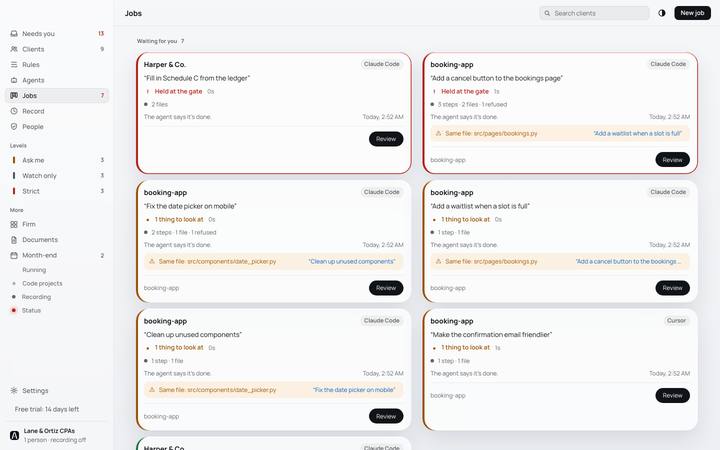The height and width of the screenshot is (450, 720).
Task: Open the Record clock icon
Action: [14, 111]
